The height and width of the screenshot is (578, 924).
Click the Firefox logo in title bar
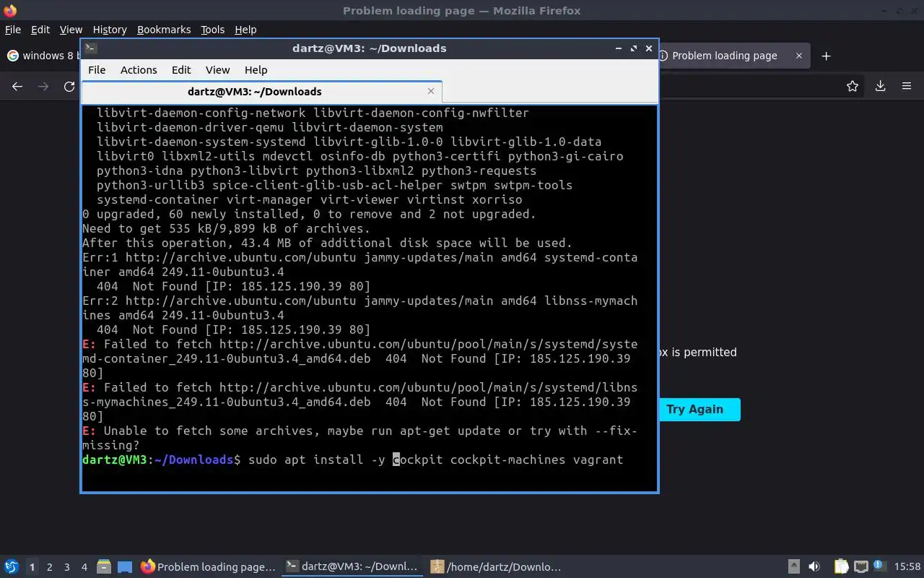10,11
